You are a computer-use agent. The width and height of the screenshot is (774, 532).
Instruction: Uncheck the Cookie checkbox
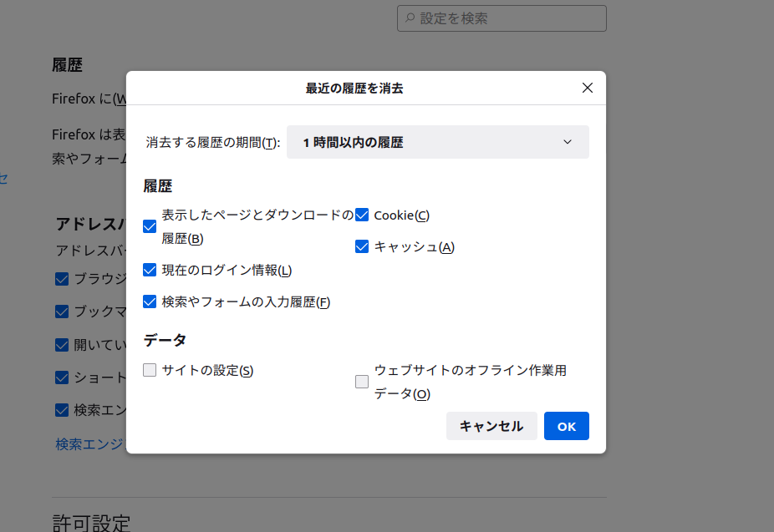click(362, 215)
